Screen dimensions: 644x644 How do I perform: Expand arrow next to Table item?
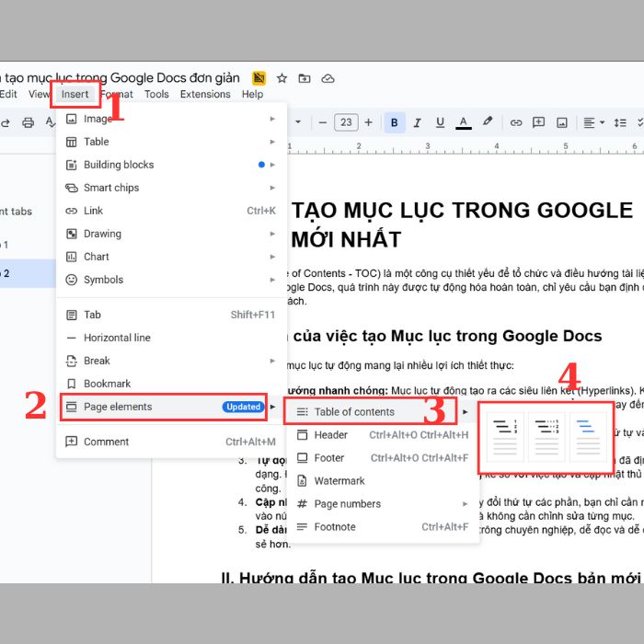(x=272, y=142)
